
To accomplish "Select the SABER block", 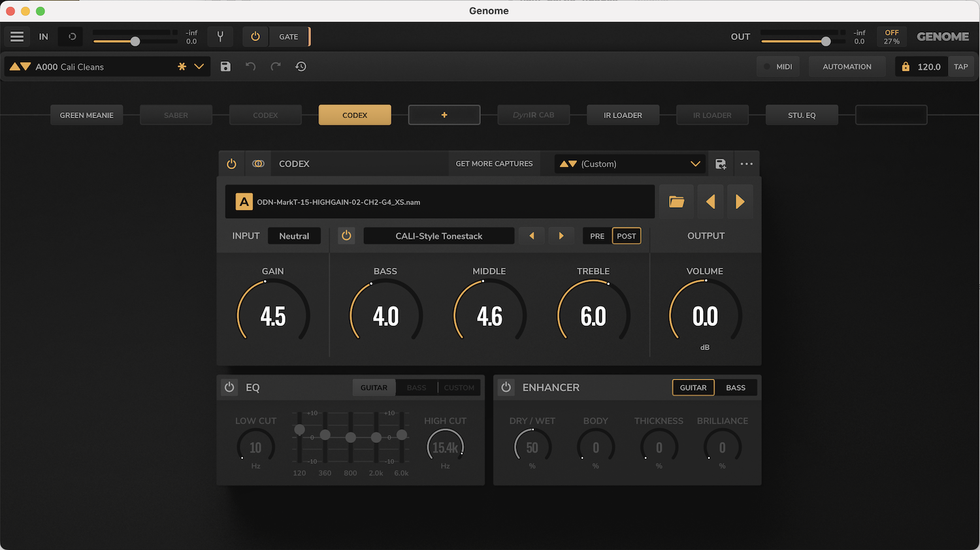I will pos(176,115).
